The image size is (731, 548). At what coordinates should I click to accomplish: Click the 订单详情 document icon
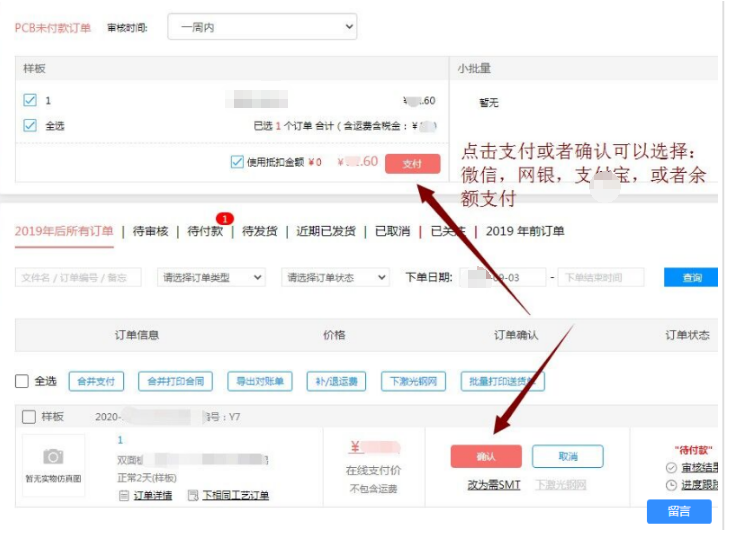click(x=124, y=496)
